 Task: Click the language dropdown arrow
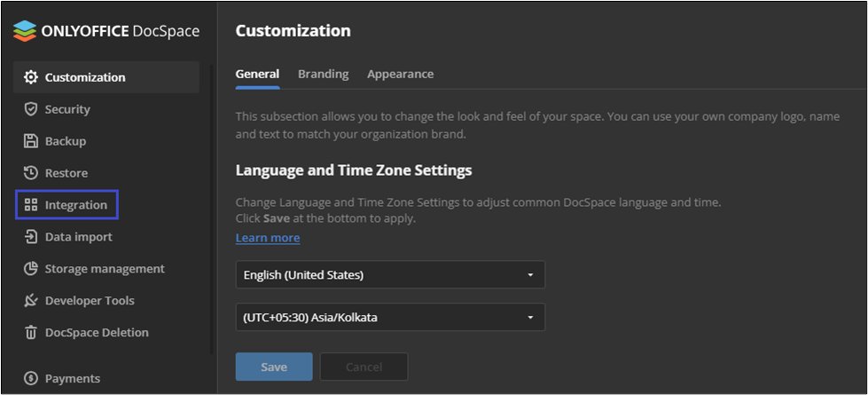pos(530,275)
